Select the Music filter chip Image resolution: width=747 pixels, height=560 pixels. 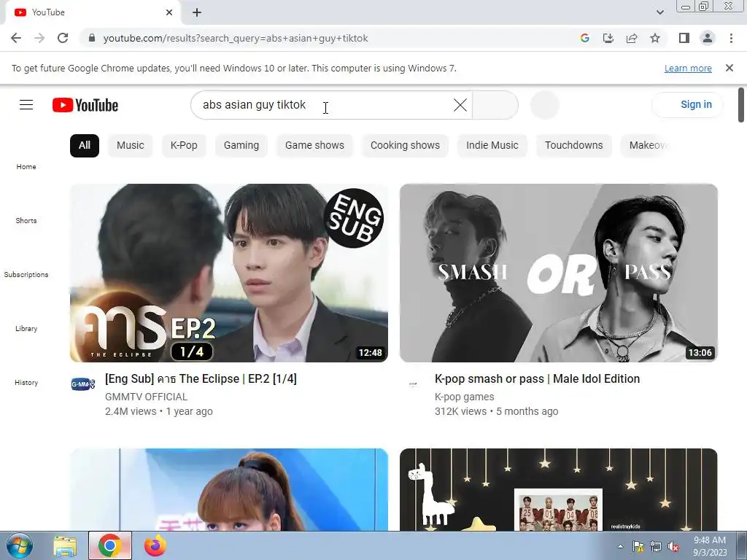click(130, 145)
